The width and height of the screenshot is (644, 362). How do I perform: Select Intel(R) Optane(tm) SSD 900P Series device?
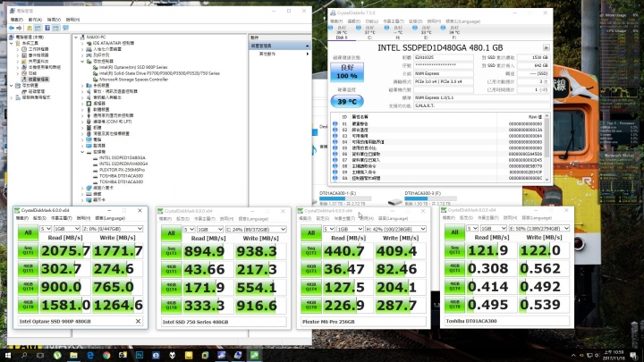tap(133, 67)
